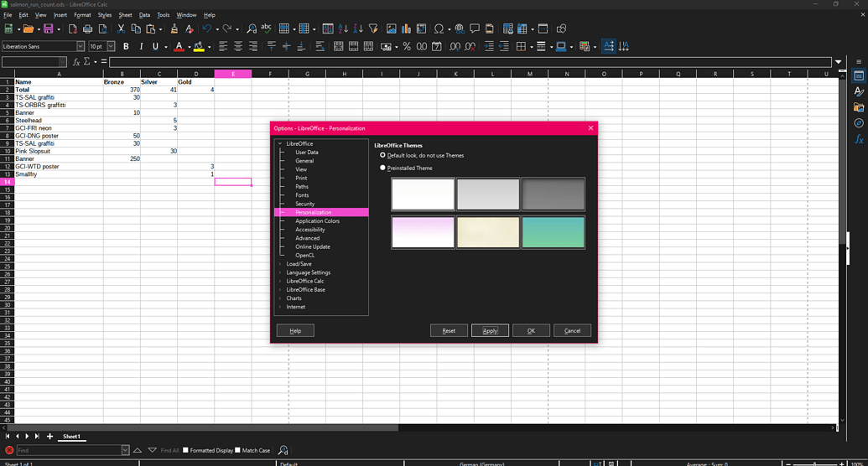Expand the formula bar arrow
868x466 pixels.
pos(838,62)
